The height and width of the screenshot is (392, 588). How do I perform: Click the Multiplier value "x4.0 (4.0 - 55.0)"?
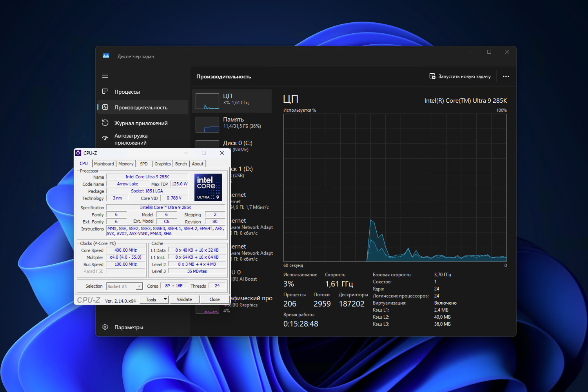[125, 257]
